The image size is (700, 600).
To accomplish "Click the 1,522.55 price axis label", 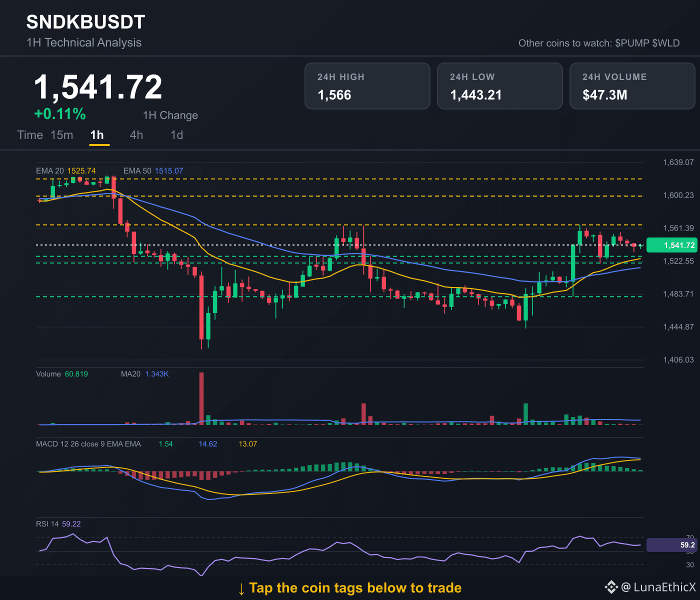I will [x=678, y=261].
